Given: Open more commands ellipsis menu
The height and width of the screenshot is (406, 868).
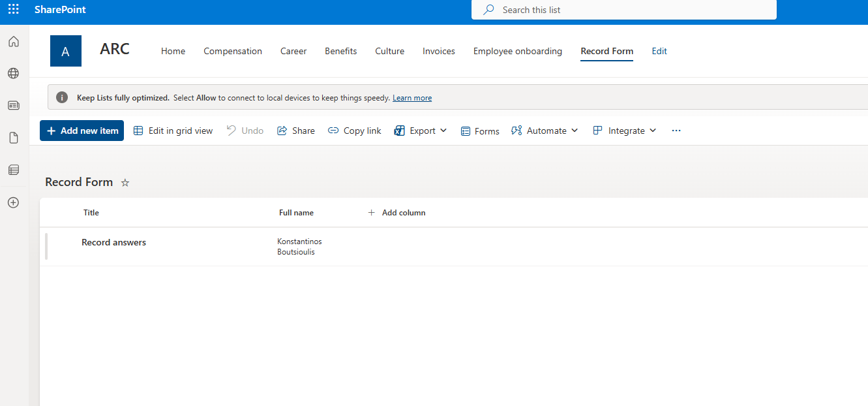Looking at the screenshot, I should (x=676, y=131).
